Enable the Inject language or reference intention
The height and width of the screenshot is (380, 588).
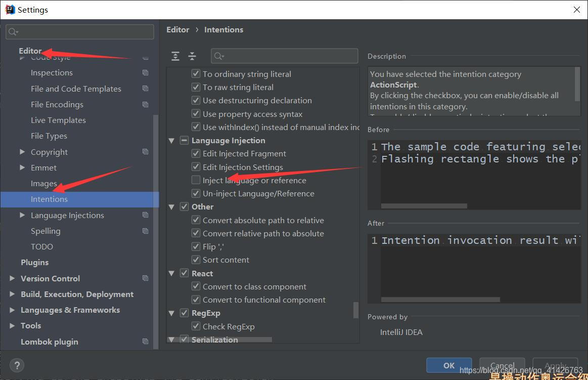click(195, 180)
